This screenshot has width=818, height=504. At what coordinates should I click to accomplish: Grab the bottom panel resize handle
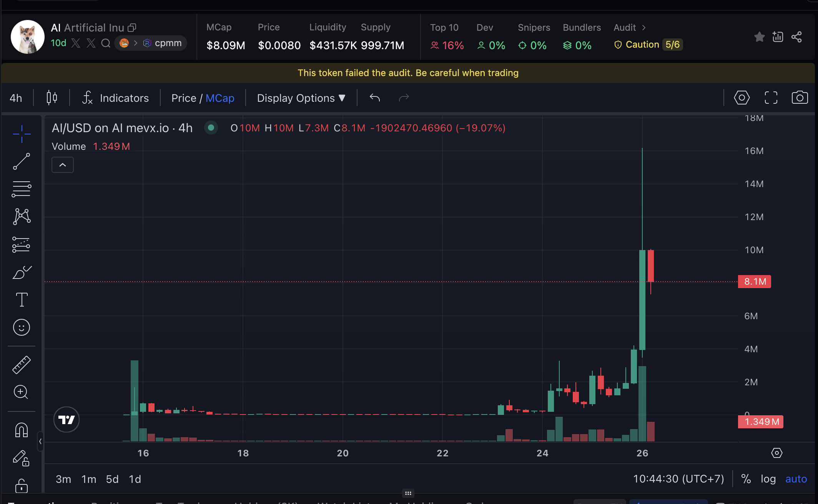(408, 493)
